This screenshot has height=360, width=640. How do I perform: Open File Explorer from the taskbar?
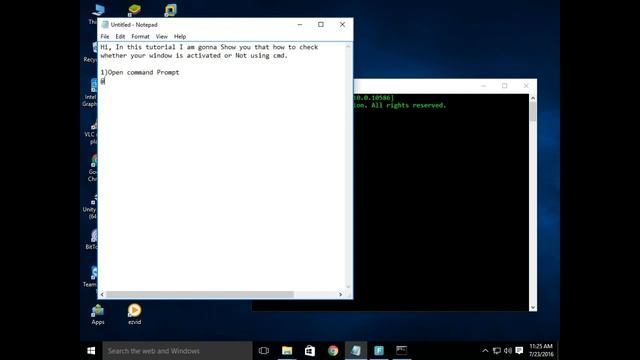coord(287,351)
